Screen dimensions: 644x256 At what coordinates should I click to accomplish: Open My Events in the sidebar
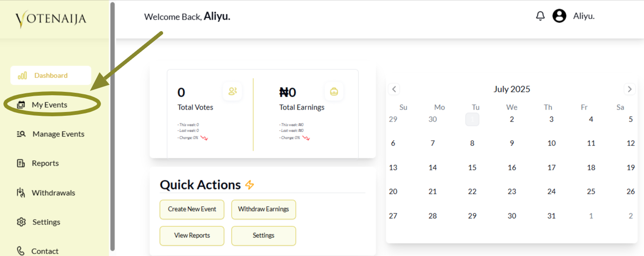click(x=49, y=105)
